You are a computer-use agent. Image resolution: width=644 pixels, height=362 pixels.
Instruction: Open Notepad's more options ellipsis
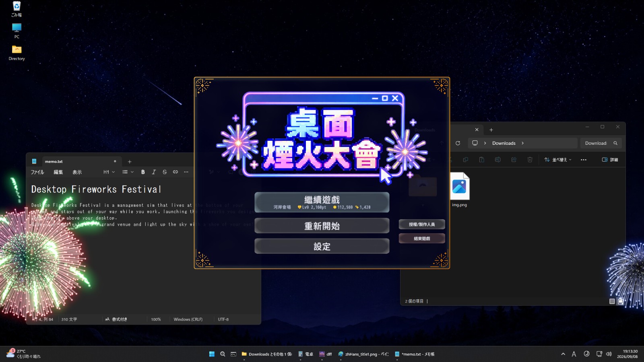click(x=186, y=172)
